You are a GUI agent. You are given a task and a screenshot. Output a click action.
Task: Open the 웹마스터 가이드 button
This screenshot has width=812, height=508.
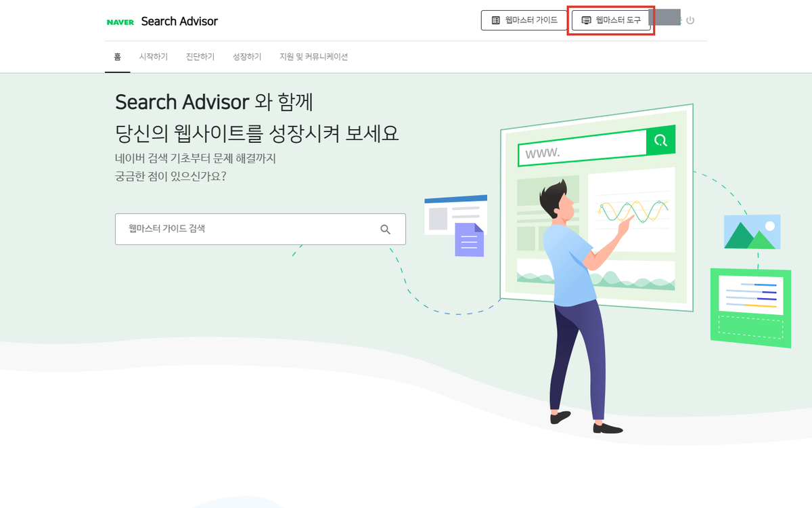tap(524, 20)
